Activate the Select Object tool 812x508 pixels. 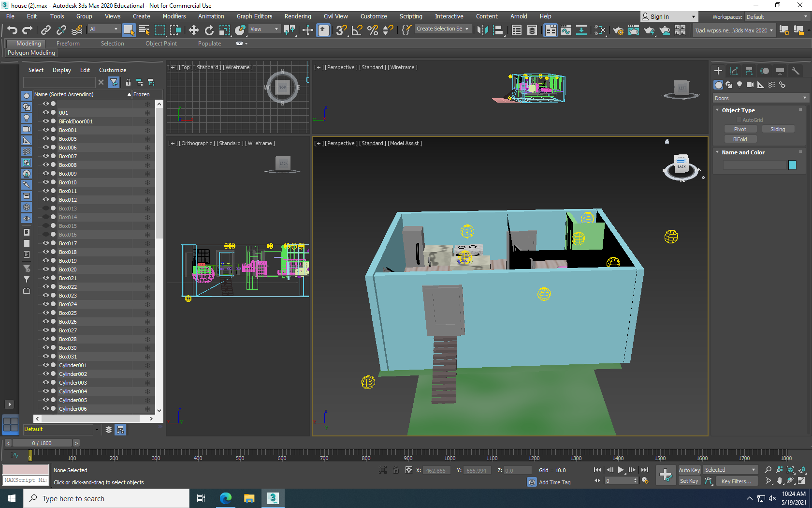tap(129, 30)
